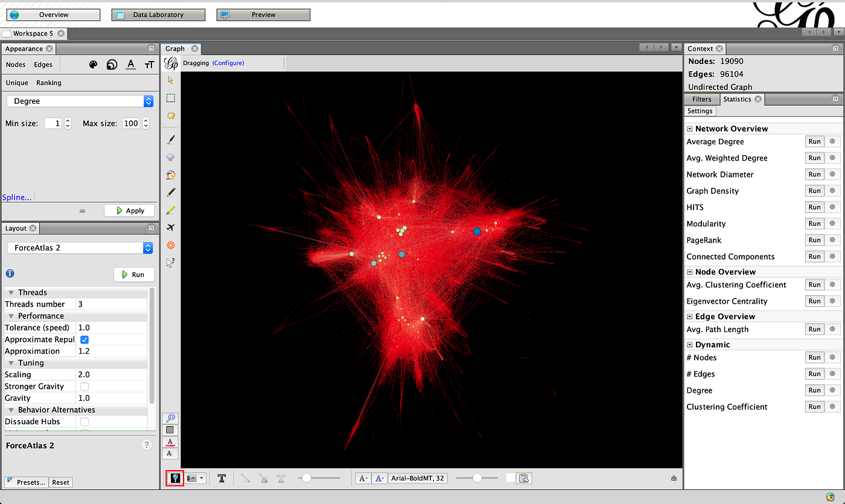
Task: Click the Center on Graph magnifier icon
Action: click(171, 418)
